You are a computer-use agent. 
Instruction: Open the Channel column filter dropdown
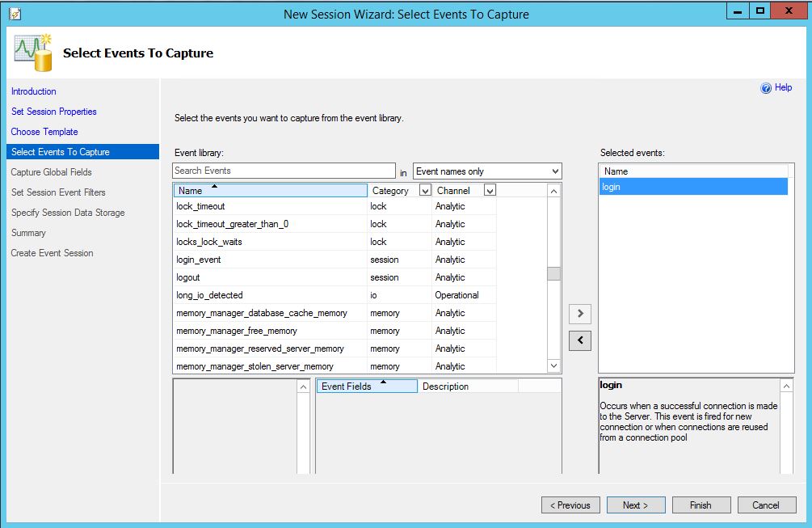point(490,191)
